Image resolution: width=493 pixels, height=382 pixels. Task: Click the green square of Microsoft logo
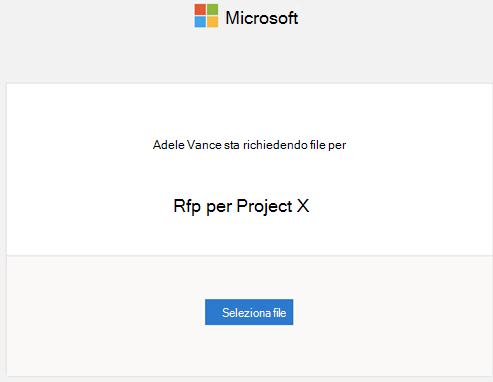point(212,10)
